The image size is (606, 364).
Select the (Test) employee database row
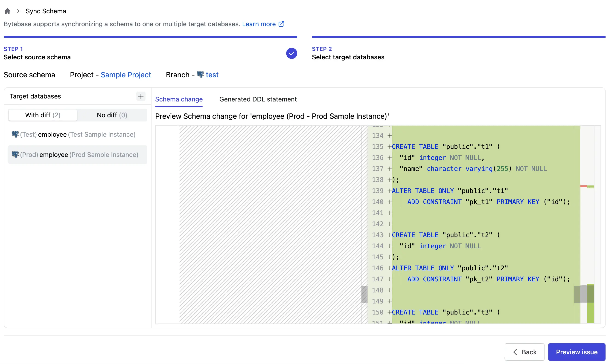click(x=77, y=134)
